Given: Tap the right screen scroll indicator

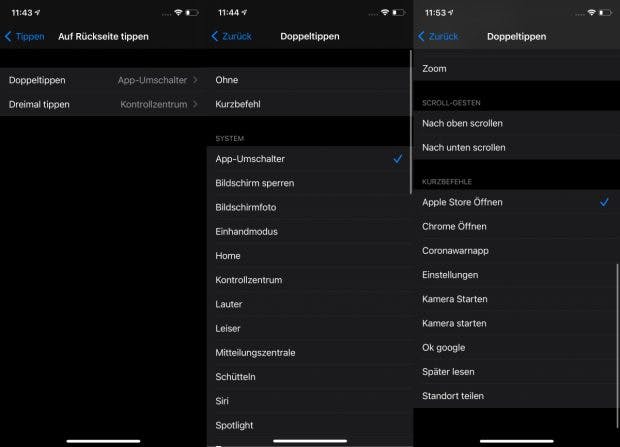Looking at the screenshot, I should 617,346.
